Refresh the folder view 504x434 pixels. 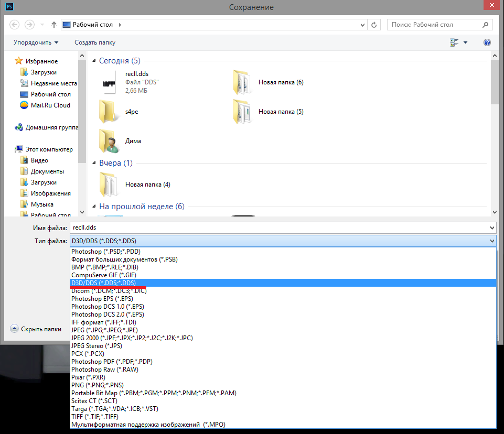click(x=374, y=25)
